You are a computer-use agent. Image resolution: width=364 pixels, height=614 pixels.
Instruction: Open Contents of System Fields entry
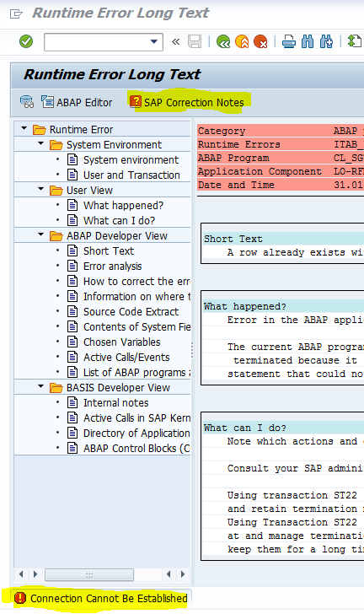tap(136, 327)
